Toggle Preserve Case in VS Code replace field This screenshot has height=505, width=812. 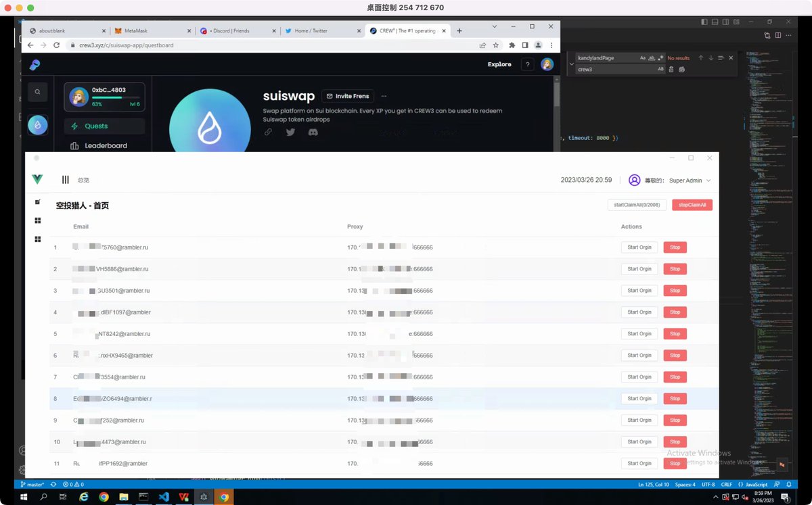(x=660, y=70)
